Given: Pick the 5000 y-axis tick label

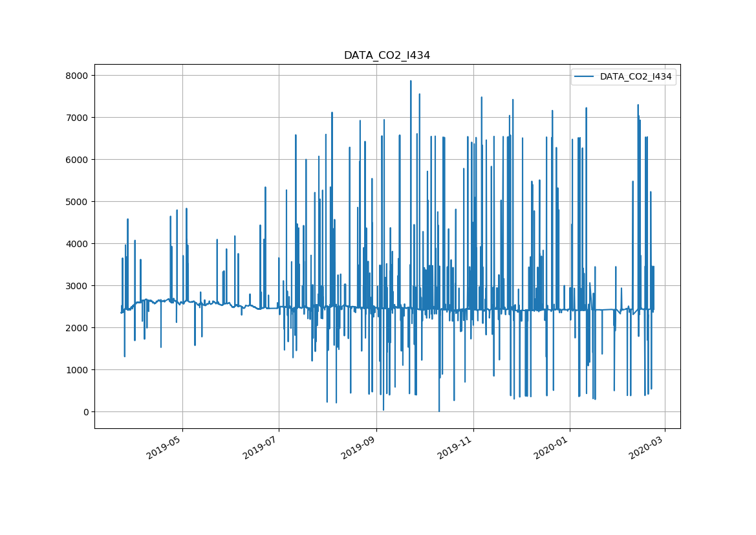Looking at the screenshot, I should (78, 202).
